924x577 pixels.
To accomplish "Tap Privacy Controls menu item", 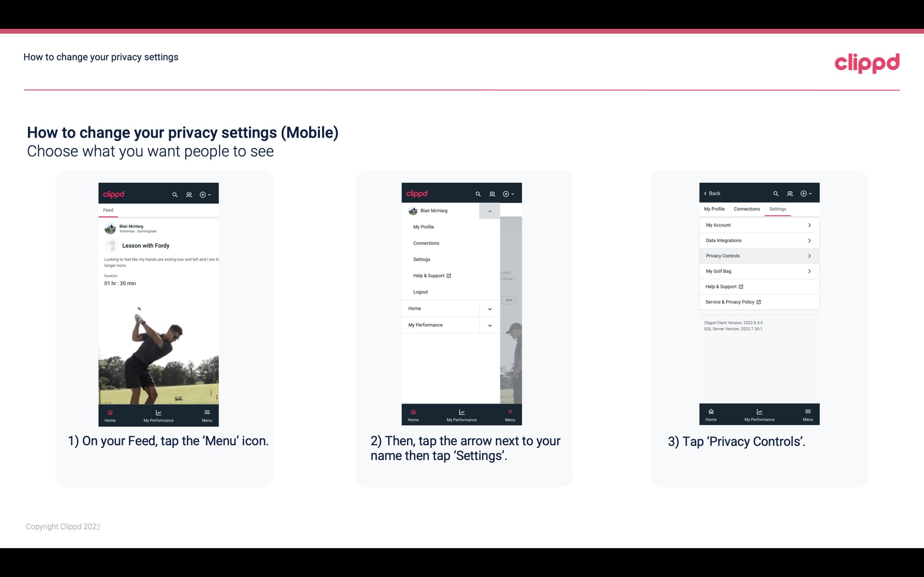I will (758, 255).
